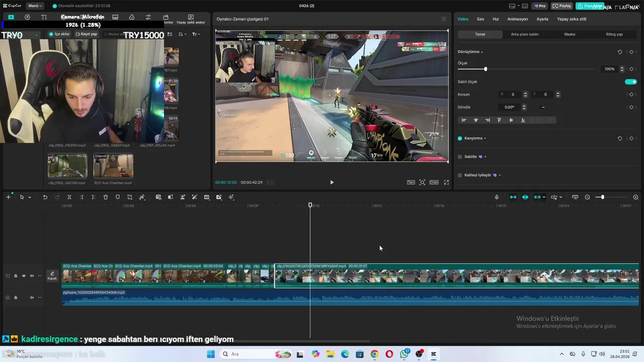This screenshot has width=644, height=362.
Task: Click the İçe aktar import button
Action: click(x=59, y=34)
